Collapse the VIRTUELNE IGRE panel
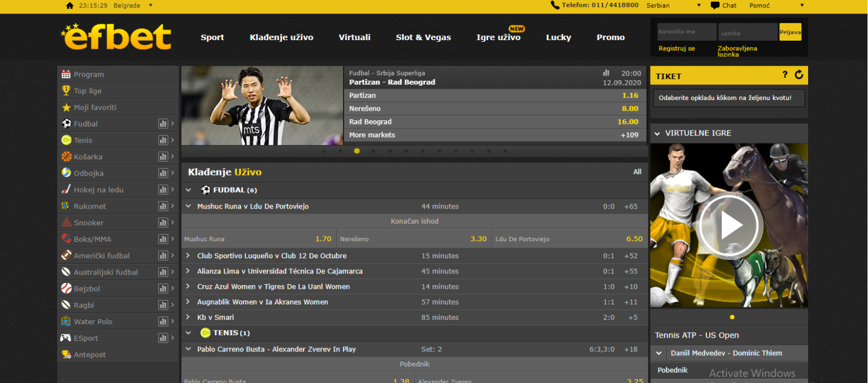The width and height of the screenshot is (868, 383). pos(657,133)
